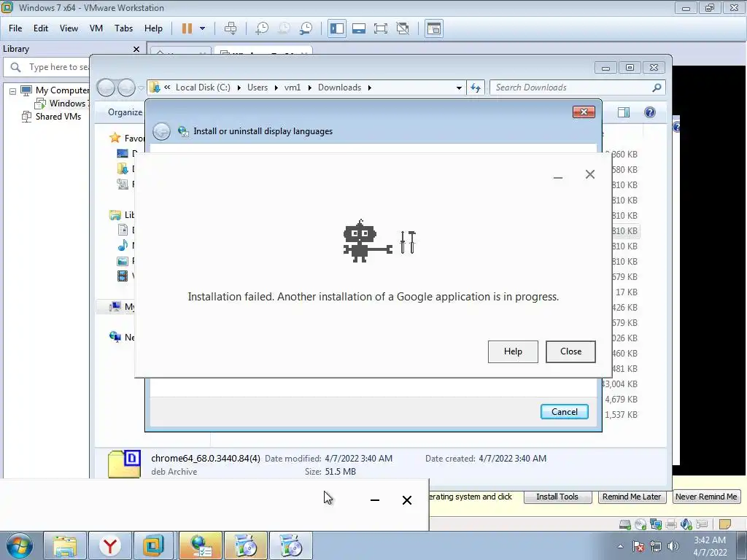
Task: Click the network adapter device status icon
Action: 656,525
